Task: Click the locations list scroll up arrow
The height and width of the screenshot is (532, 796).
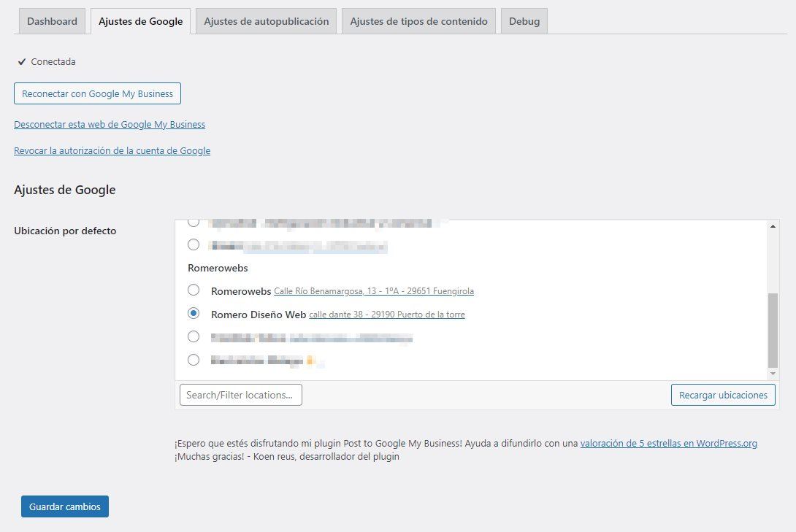Action: pyautogui.click(x=773, y=226)
